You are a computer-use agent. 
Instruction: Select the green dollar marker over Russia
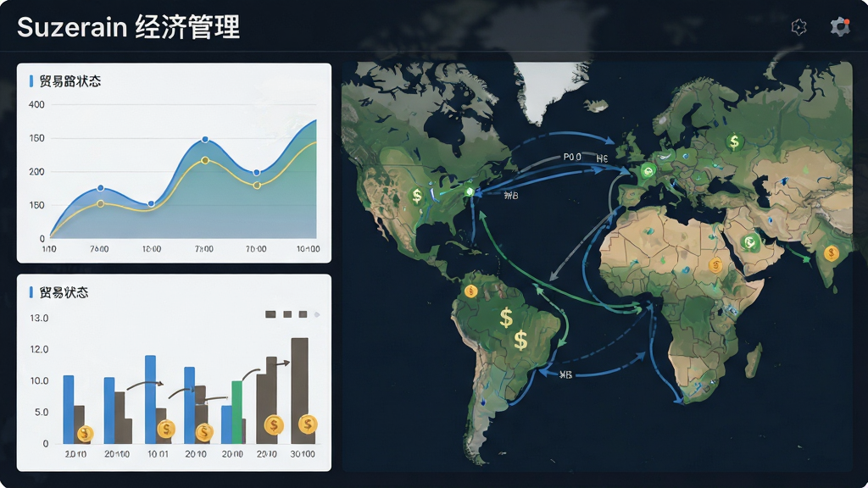pos(734,142)
